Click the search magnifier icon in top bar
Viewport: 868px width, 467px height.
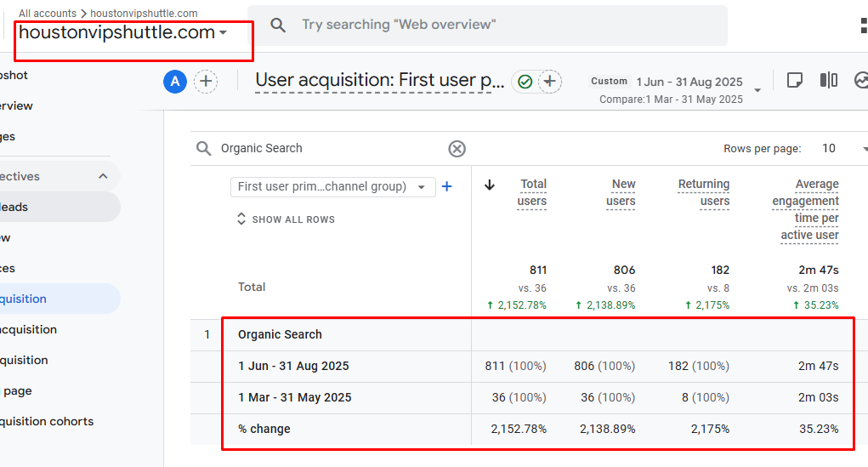point(278,25)
